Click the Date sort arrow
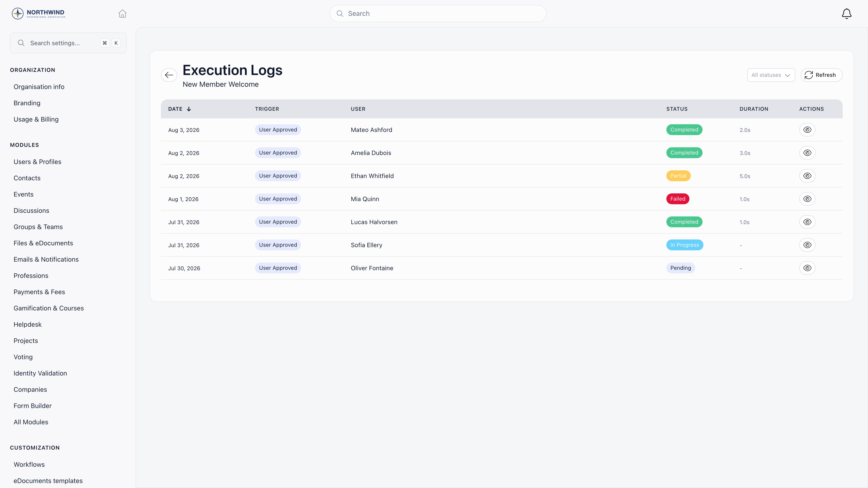This screenshot has width=868, height=488. (x=189, y=109)
